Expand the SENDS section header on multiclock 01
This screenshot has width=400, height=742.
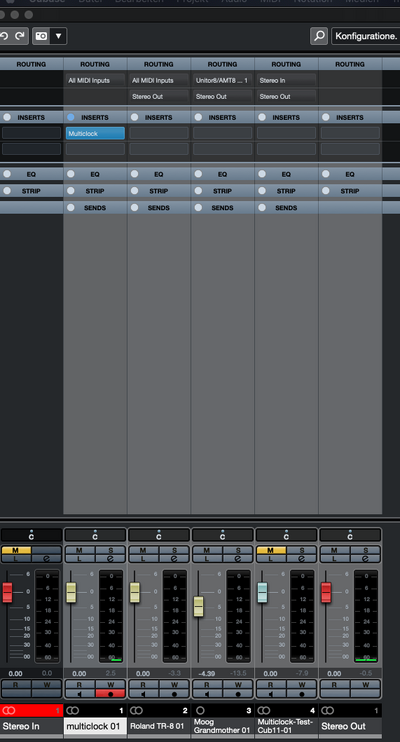point(95,207)
